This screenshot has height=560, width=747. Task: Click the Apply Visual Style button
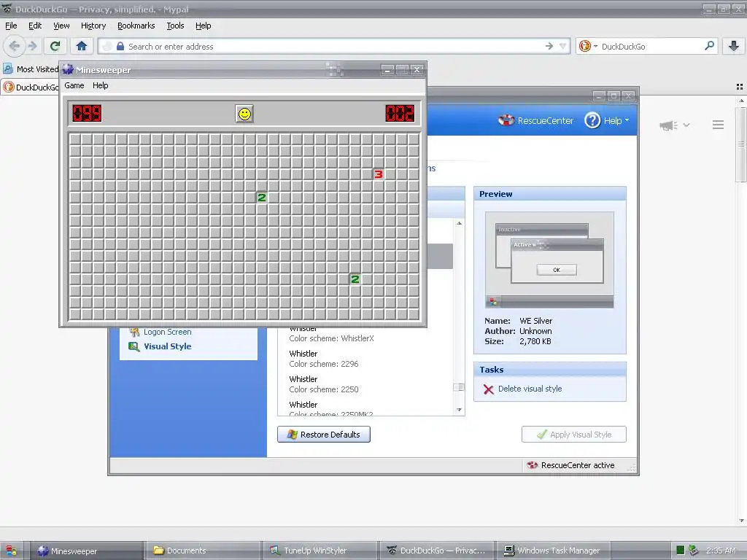(574, 435)
